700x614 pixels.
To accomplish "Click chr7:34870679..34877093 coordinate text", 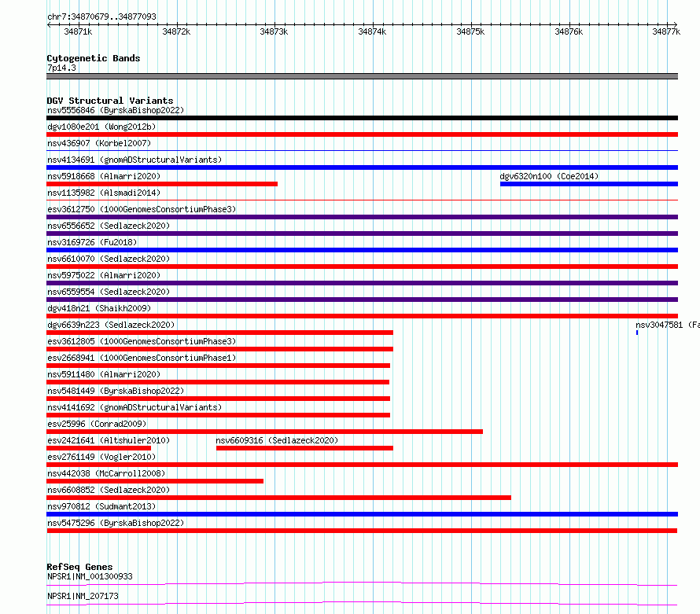I will pyautogui.click(x=101, y=17).
